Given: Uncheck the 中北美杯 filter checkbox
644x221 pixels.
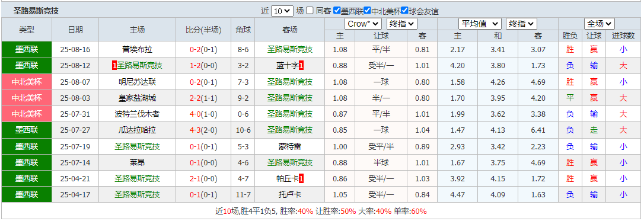Looking at the screenshot, I should (367, 11).
